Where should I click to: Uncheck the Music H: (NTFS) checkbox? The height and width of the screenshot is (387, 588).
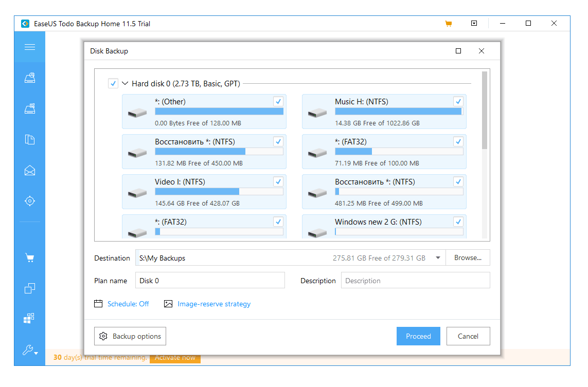(x=458, y=101)
